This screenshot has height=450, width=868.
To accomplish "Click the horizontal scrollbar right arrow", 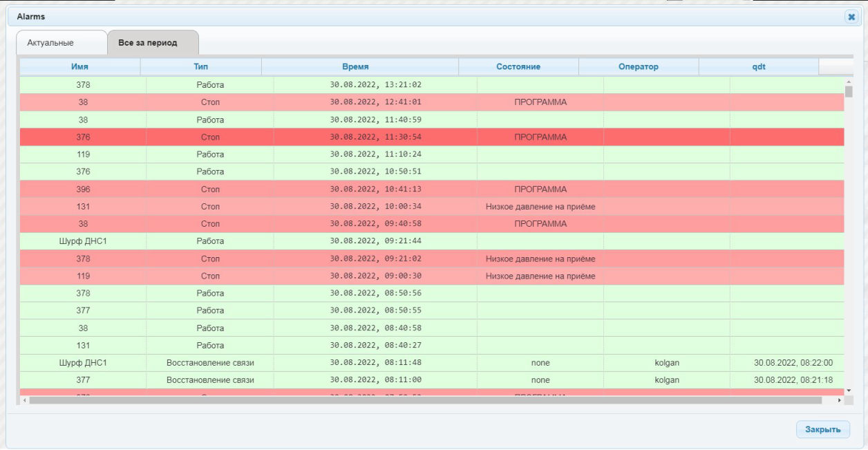I will point(840,400).
